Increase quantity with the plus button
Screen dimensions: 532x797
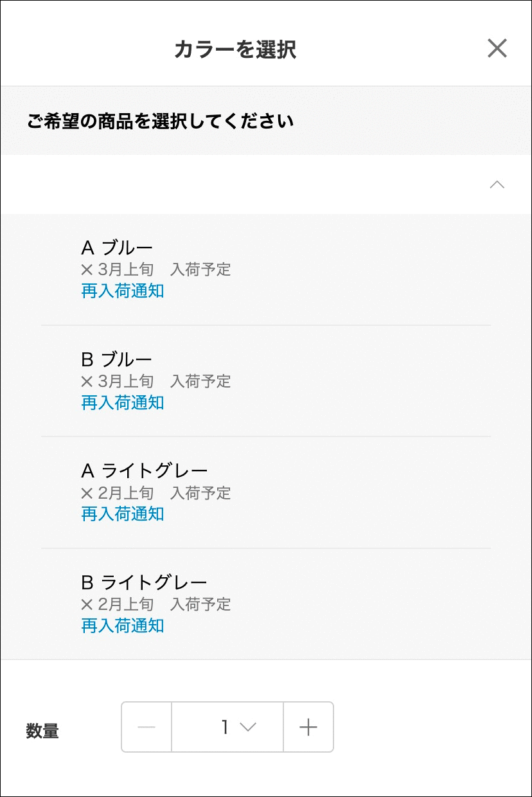click(308, 727)
